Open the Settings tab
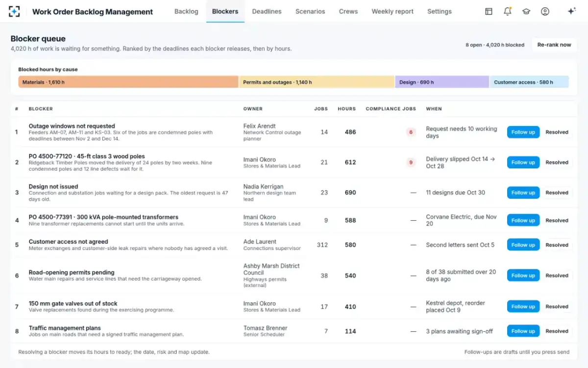This screenshot has width=588, height=368. [440, 11]
